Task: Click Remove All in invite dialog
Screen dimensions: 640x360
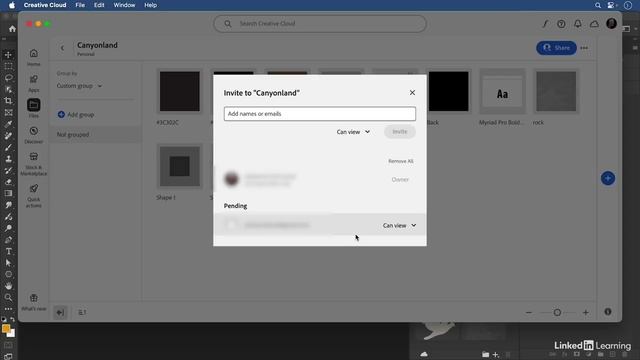Action: pyautogui.click(x=400, y=161)
